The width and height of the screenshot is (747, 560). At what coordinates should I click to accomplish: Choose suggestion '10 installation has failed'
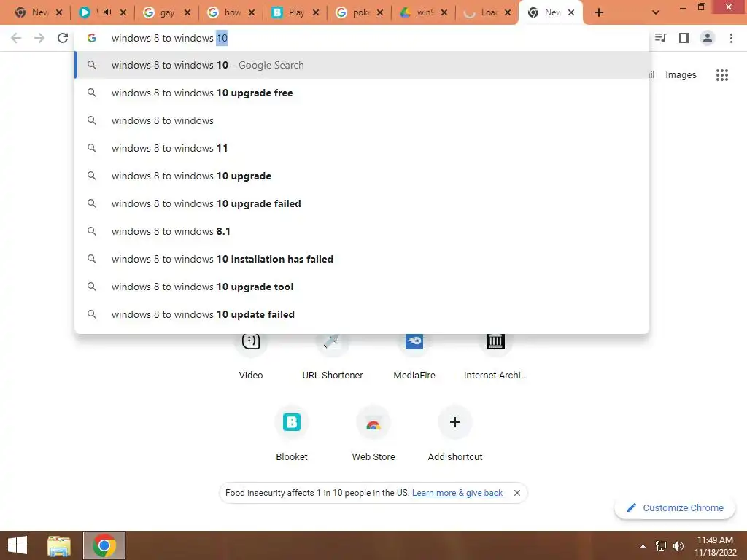[362, 259]
